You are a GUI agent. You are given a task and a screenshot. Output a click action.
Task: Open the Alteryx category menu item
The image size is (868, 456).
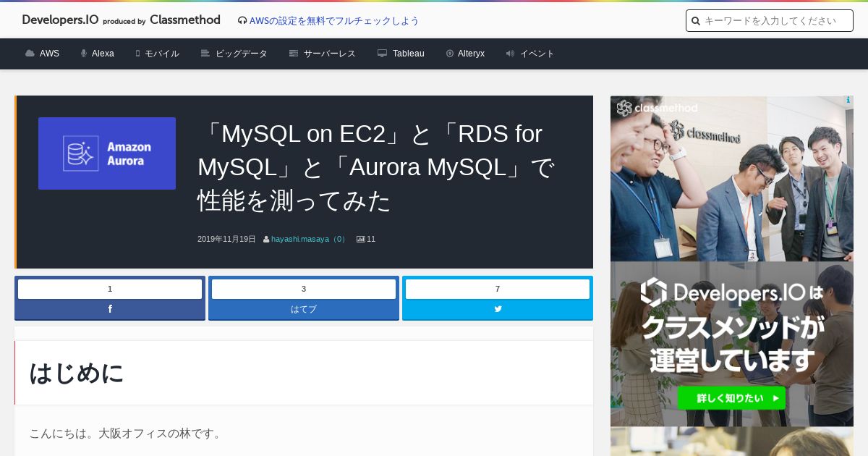[471, 54]
